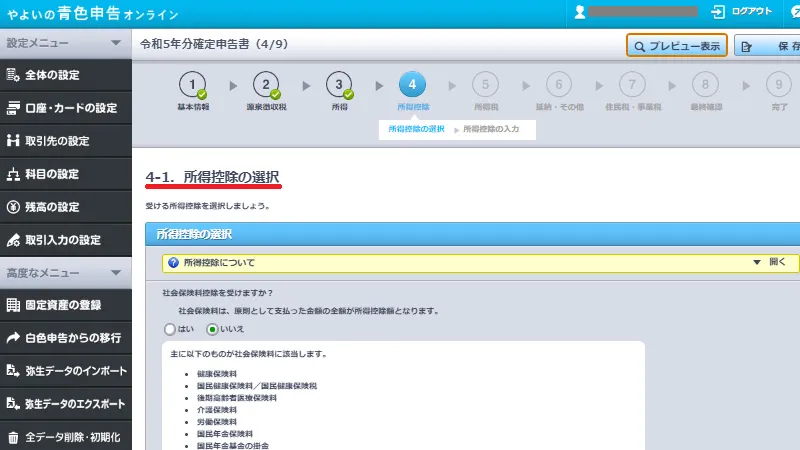Open 全体の設定 menu item
The image size is (800, 450).
tap(66, 75)
